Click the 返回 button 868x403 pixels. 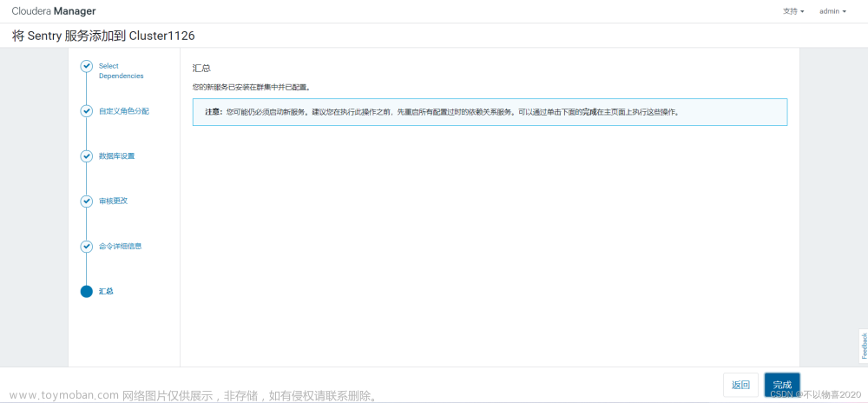740,385
